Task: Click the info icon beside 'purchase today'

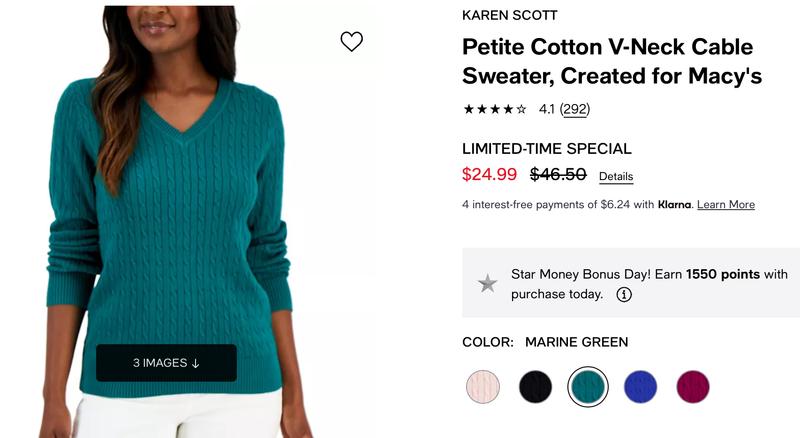Action: click(624, 294)
